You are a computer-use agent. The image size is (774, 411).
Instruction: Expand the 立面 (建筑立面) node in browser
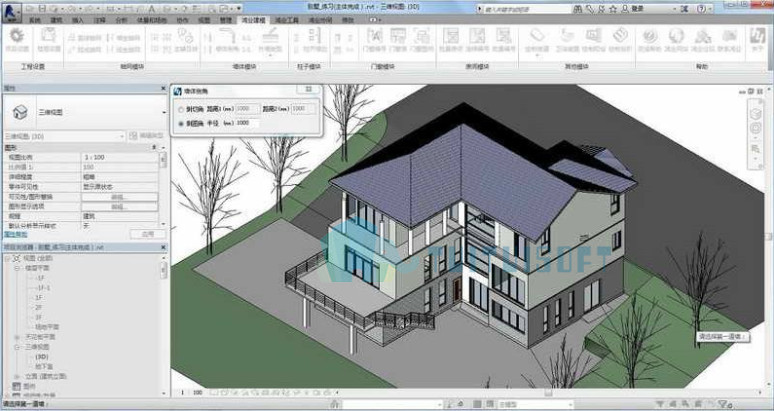click(16, 376)
